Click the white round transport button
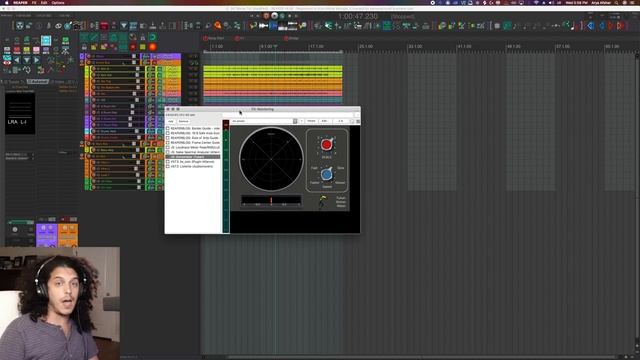Screen dimensions: 640x360 pyautogui.click(x=274, y=16)
